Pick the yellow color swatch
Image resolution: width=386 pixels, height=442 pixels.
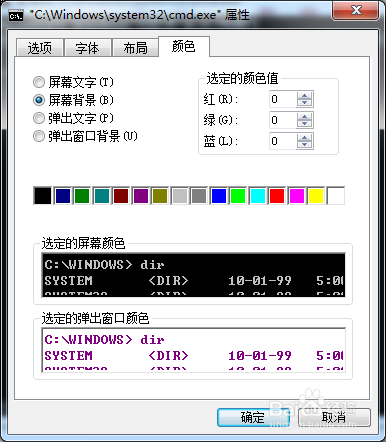tap(316, 196)
